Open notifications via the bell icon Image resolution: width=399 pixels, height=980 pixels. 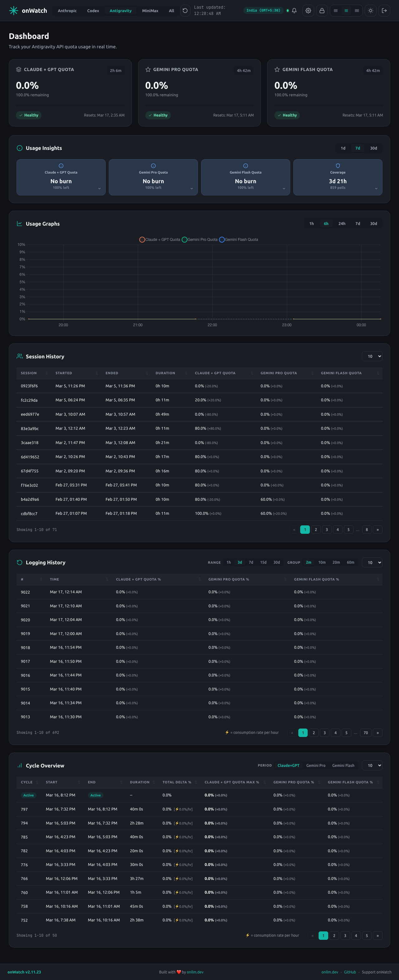pos(294,11)
